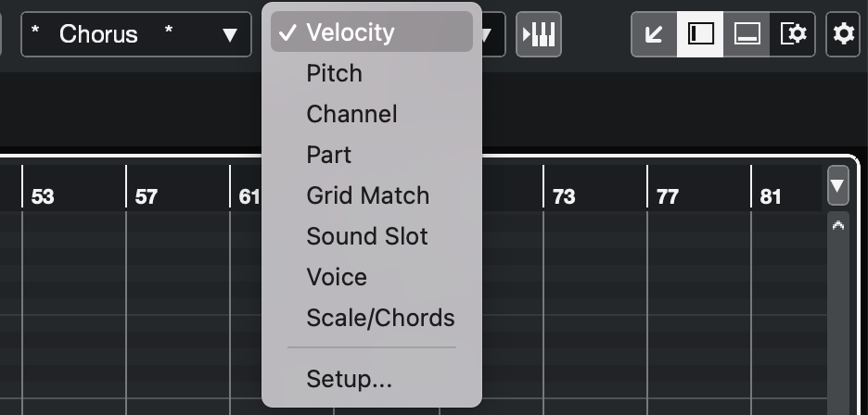Click the diagonal arrow window icon
This screenshot has height=415, width=868.
(x=655, y=34)
